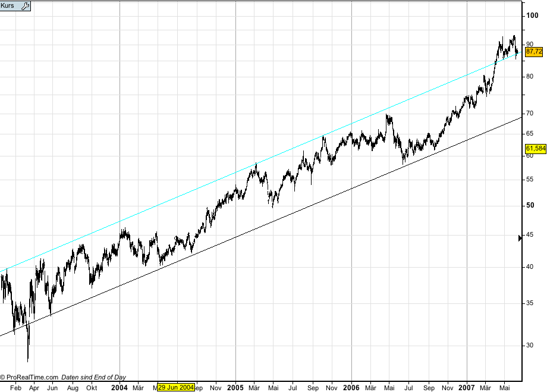Click the 2005 year label on time axis
Image resolution: width=547 pixels, height=392 pixels.
(235, 387)
